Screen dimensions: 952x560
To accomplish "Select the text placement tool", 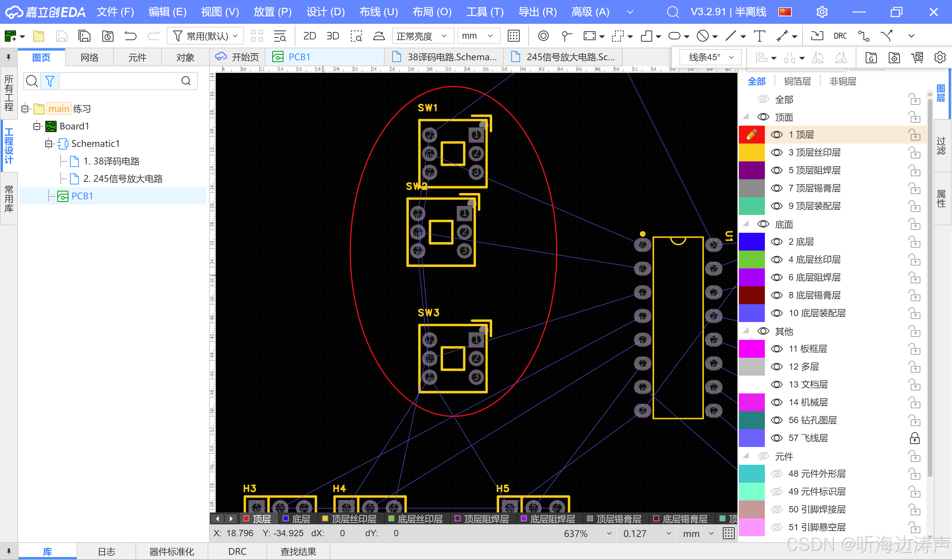I will (x=759, y=36).
